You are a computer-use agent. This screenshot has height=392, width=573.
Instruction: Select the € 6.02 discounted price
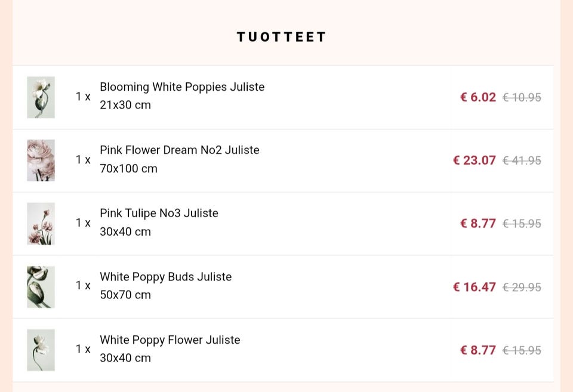click(x=478, y=97)
